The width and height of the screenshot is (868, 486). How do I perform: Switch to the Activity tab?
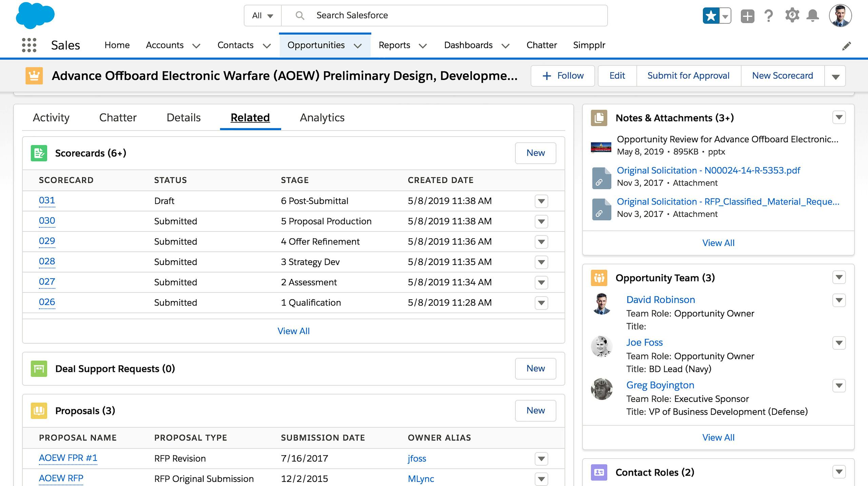point(51,118)
